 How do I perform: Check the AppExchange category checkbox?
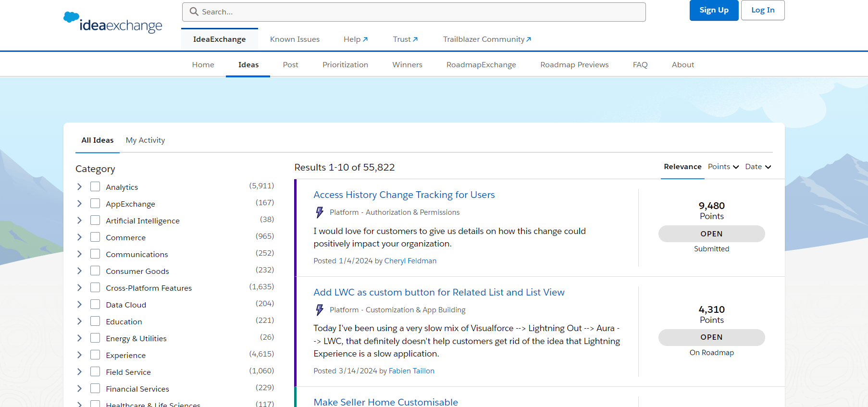point(95,203)
